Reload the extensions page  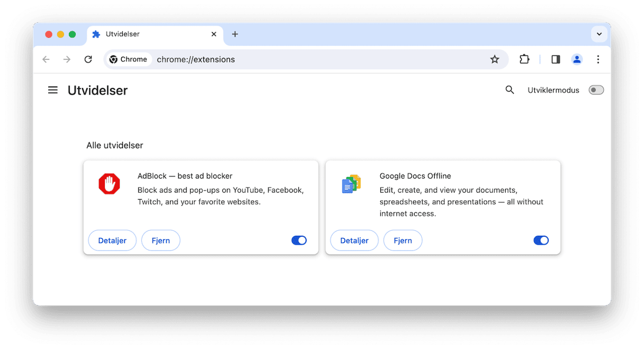point(88,59)
